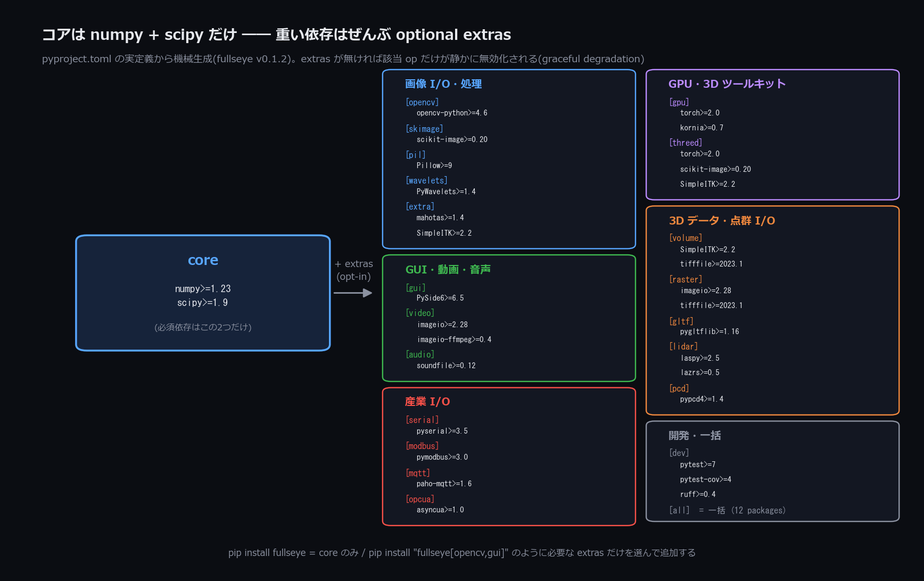Click "torch>=2.0" under [threed]
The image size is (924, 581).
click(700, 154)
